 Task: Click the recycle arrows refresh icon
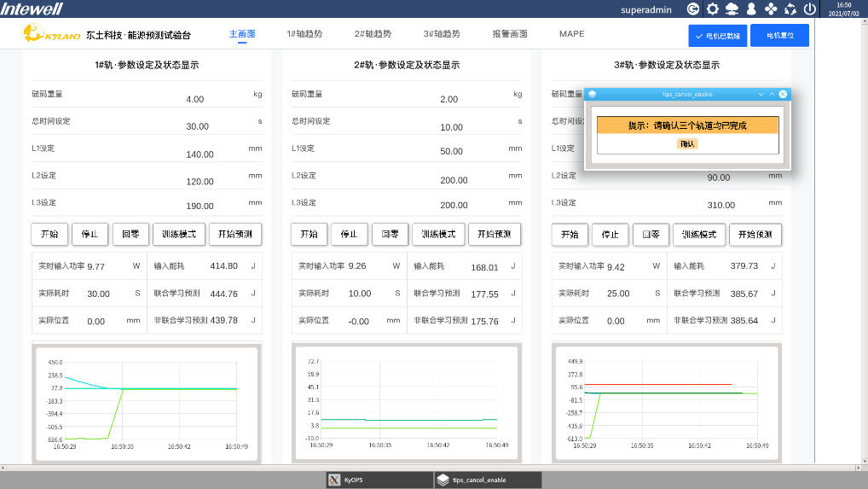[x=790, y=9]
